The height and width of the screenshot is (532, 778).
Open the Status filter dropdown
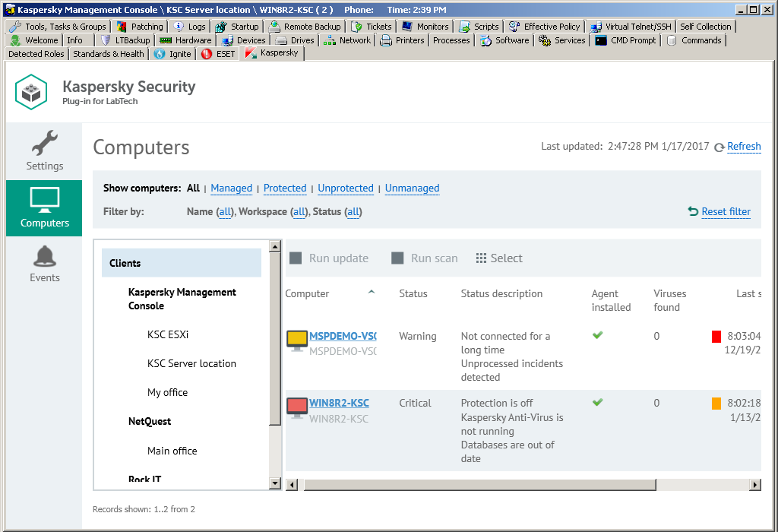[353, 212]
